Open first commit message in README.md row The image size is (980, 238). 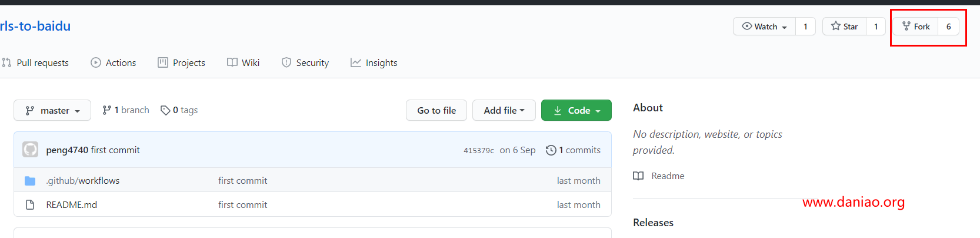coord(242,205)
